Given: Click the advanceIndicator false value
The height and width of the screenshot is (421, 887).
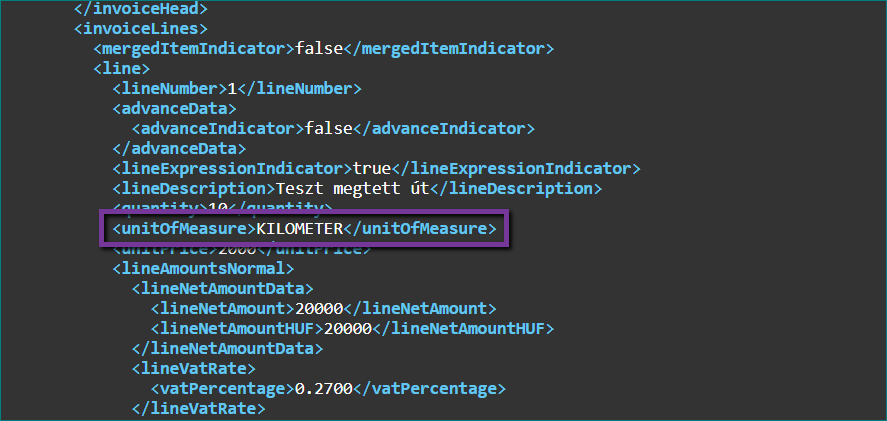Looking at the screenshot, I should coord(329,128).
